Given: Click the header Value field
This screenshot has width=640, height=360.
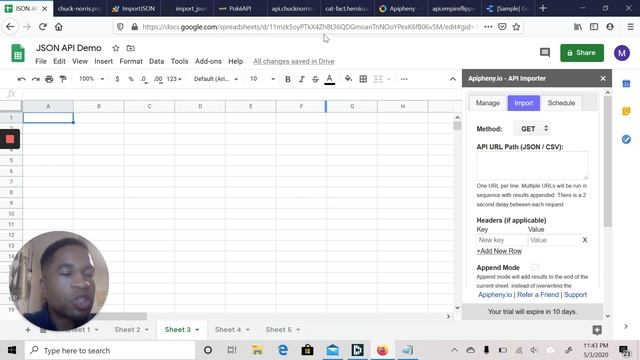Looking at the screenshot, I should [554, 240].
